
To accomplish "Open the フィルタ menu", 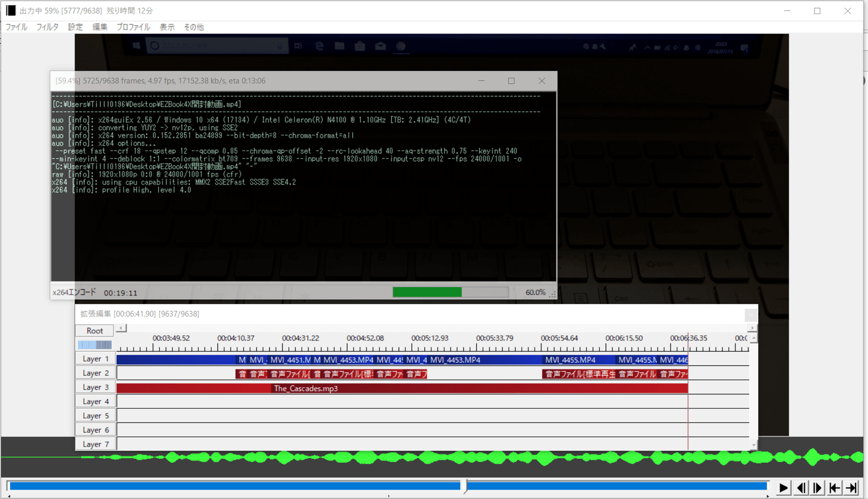I will 47,27.
